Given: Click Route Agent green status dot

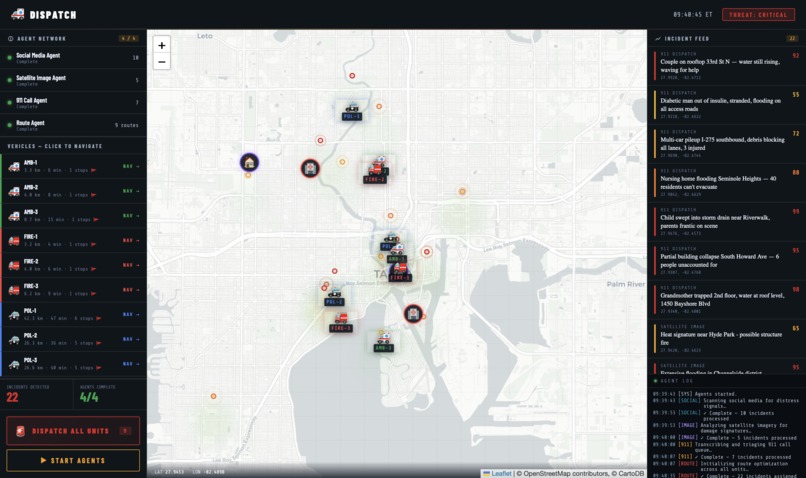Looking at the screenshot, I should pos(9,125).
